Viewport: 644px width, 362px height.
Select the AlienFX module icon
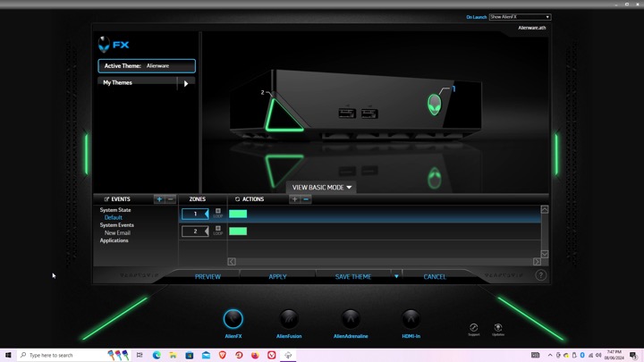click(233, 319)
